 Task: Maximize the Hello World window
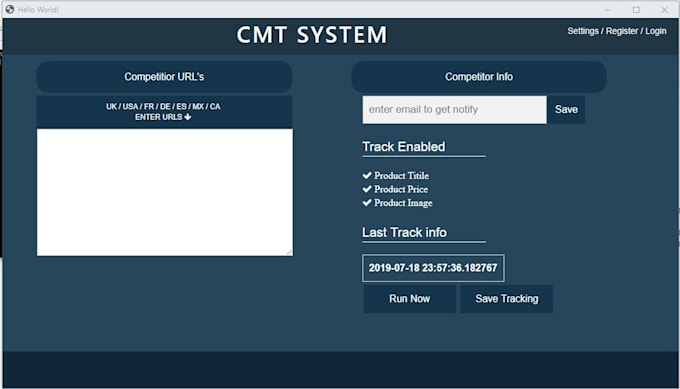coord(636,10)
